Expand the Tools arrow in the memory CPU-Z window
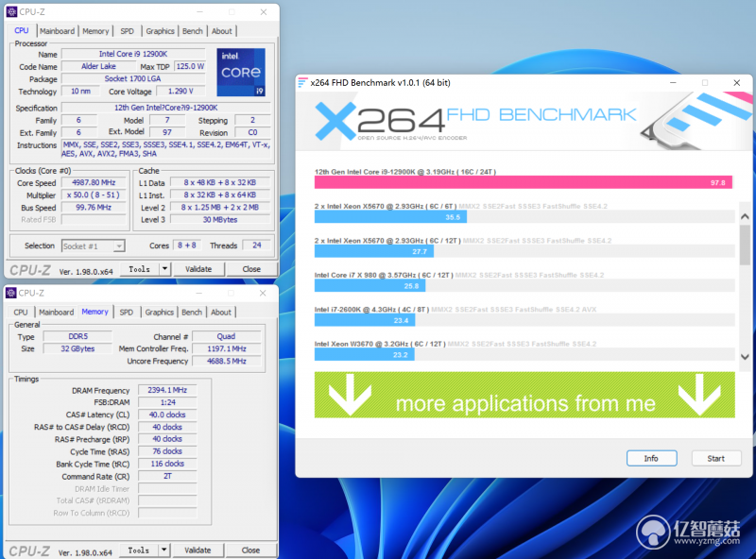This screenshot has height=559, width=756. tap(163, 550)
